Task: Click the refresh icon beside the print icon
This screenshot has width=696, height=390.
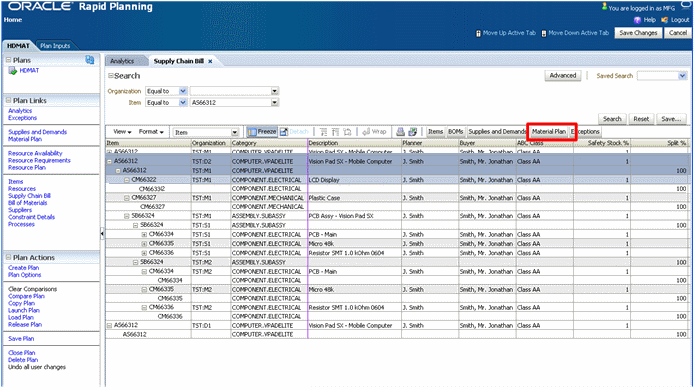Action: click(413, 132)
